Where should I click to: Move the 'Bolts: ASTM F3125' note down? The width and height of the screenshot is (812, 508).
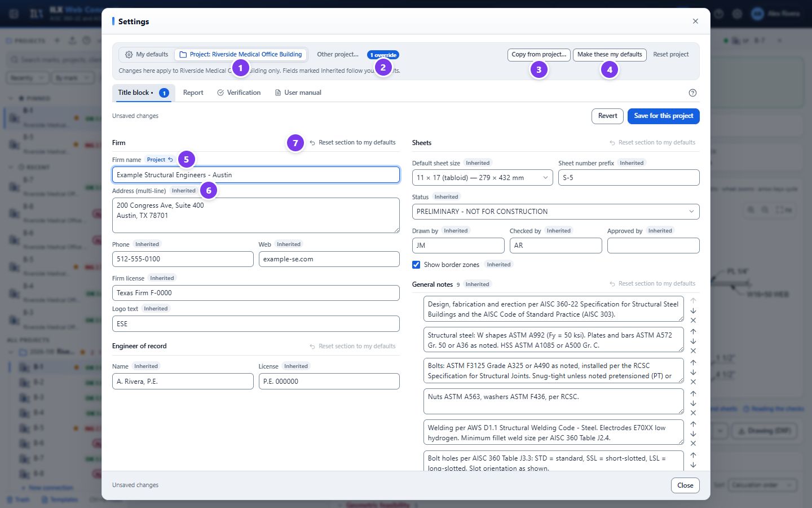click(x=693, y=372)
